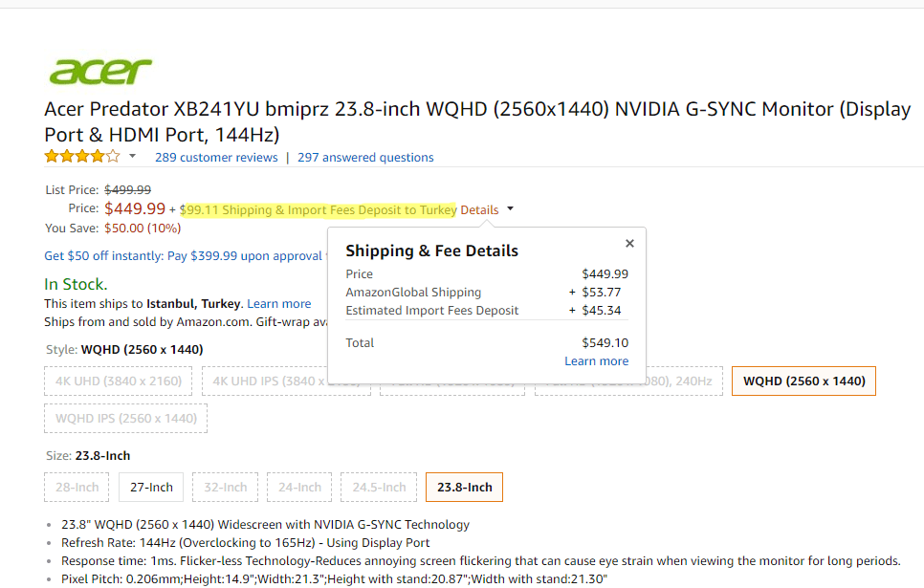This screenshot has height=588, width=924.
Task: Click the In Stock. status text
Action: tap(76, 284)
